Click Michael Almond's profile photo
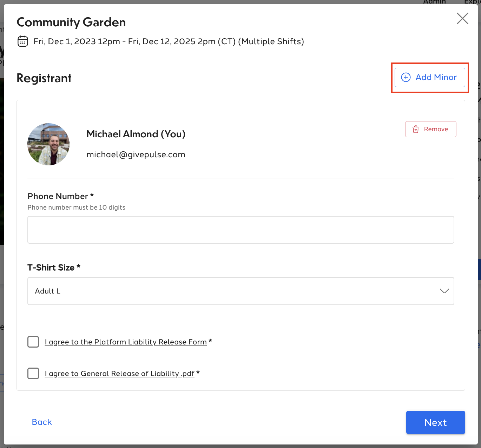 (x=48, y=144)
